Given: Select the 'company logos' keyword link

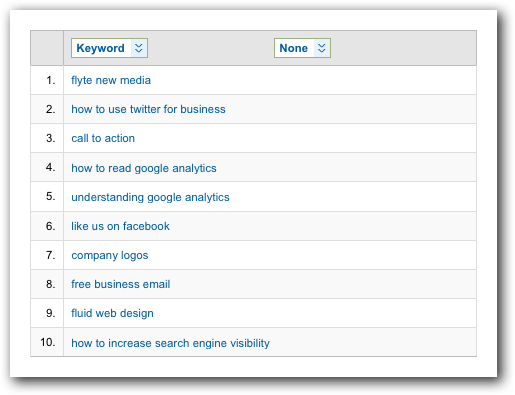Looking at the screenshot, I should pyautogui.click(x=110, y=255).
